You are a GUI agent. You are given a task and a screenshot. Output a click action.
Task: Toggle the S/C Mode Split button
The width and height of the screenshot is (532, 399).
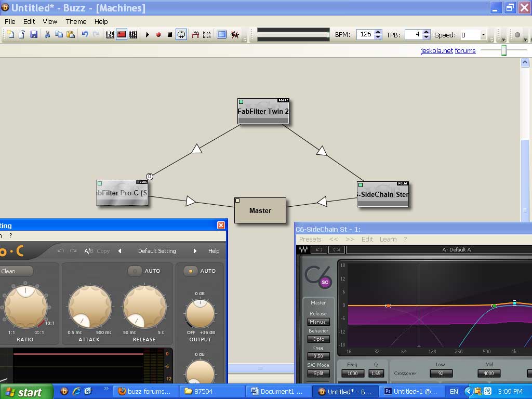318,373
